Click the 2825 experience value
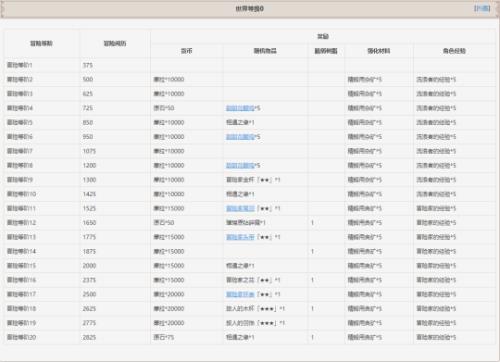This screenshot has height=362, width=500. (89, 338)
